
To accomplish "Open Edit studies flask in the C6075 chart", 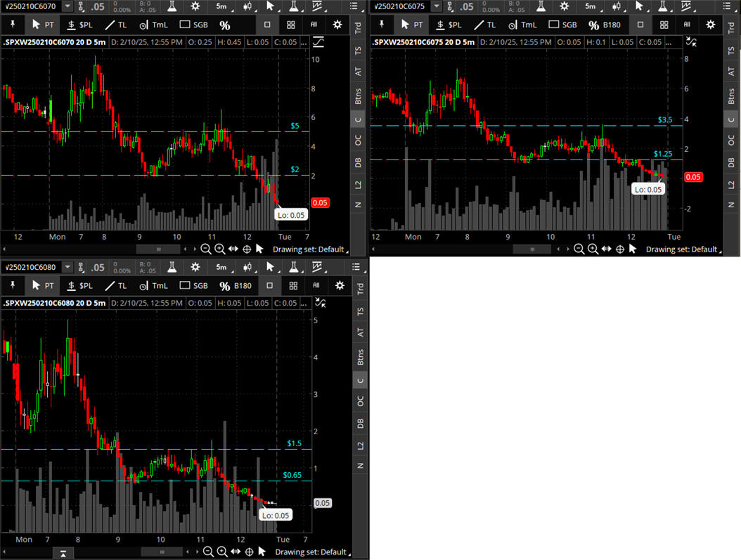I will coord(541,6).
